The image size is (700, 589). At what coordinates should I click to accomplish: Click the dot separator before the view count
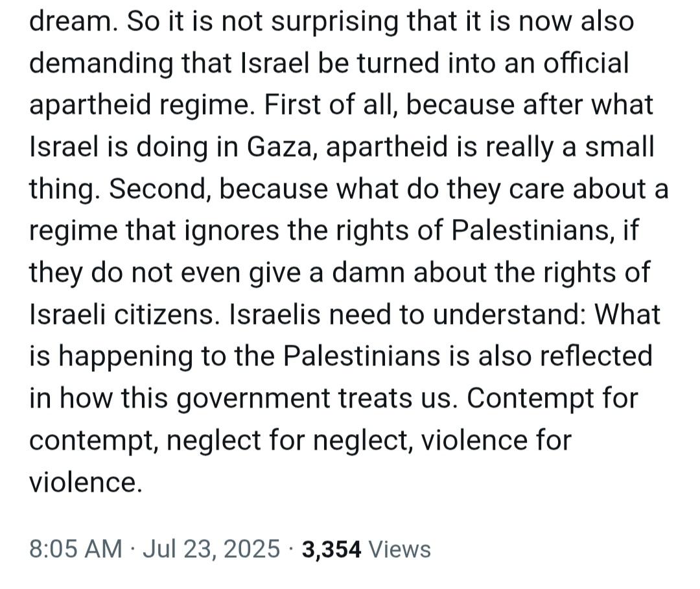pyautogui.click(x=291, y=549)
